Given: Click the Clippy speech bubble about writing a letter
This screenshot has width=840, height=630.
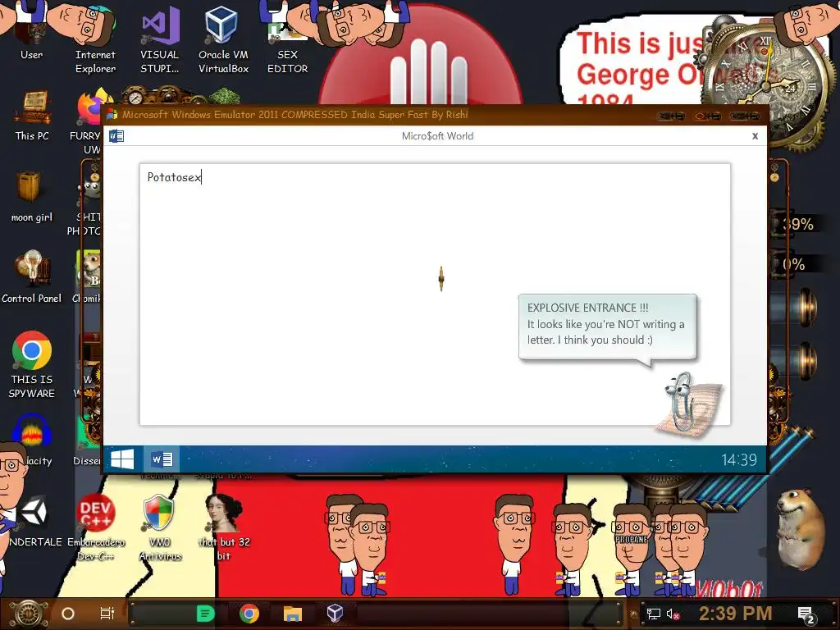Looking at the screenshot, I should (x=608, y=326).
